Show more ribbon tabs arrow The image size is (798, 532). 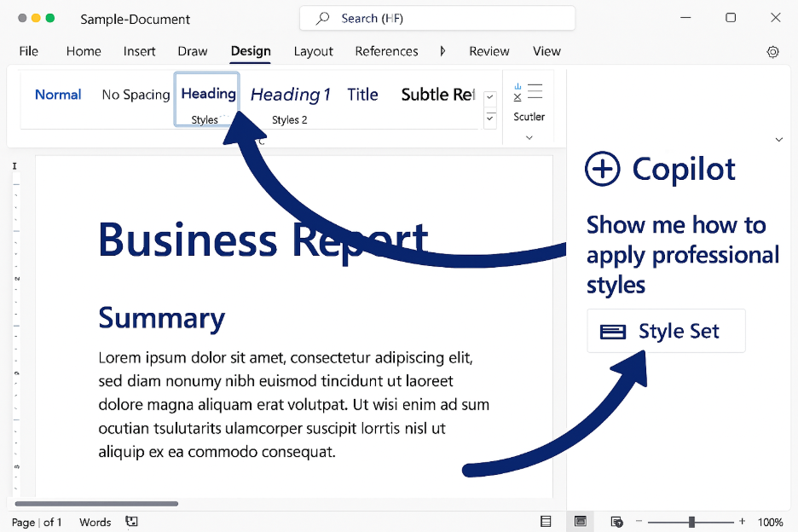pyautogui.click(x=442, y=51)
